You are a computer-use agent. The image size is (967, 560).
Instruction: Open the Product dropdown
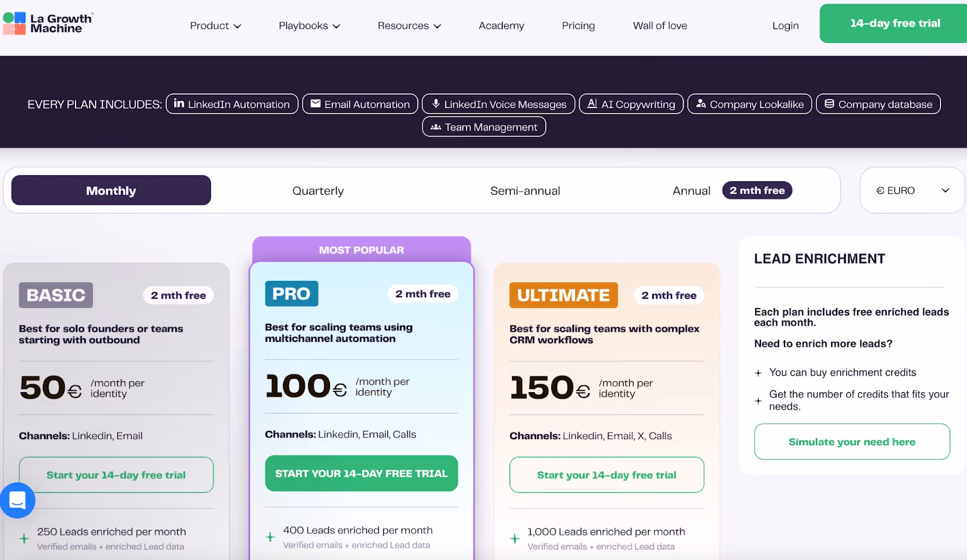(215, 25)
